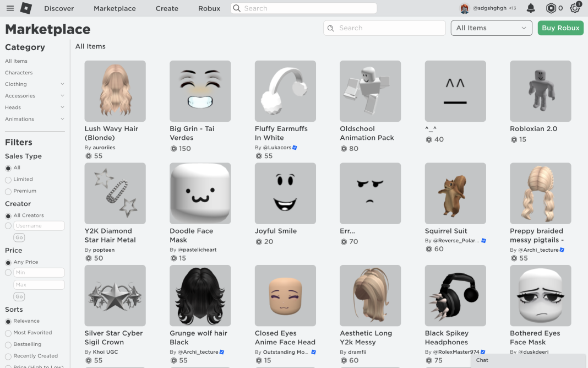Click the Marketplace search input field
Image resolution: width=588 pixels, height=368 pixels.
(384, 28)
